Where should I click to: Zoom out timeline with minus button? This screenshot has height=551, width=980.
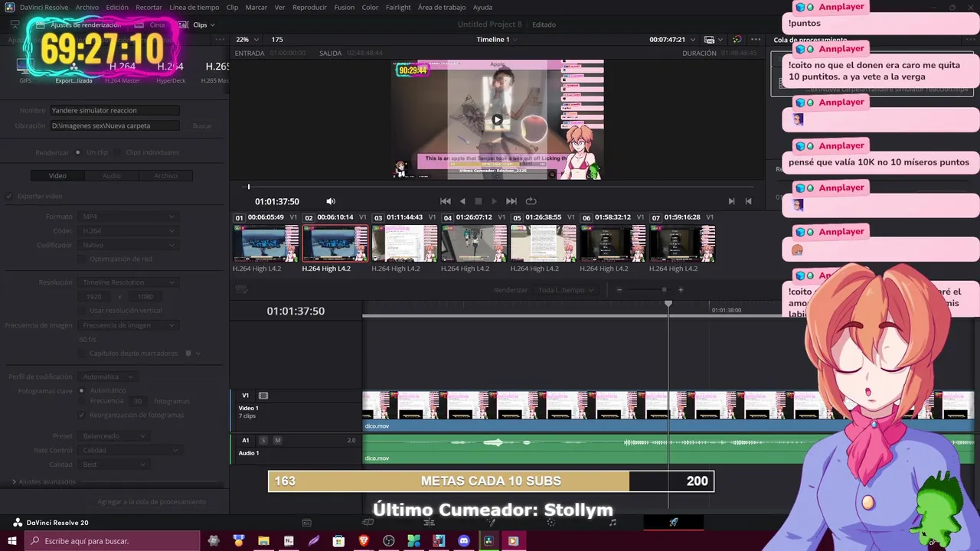pyautogui.click(x=619, y=290)
